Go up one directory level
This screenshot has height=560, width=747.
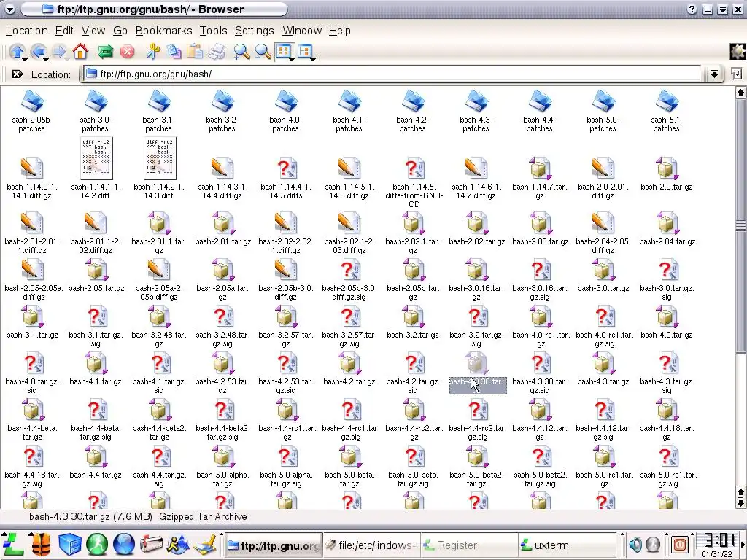tap(17, 51)
